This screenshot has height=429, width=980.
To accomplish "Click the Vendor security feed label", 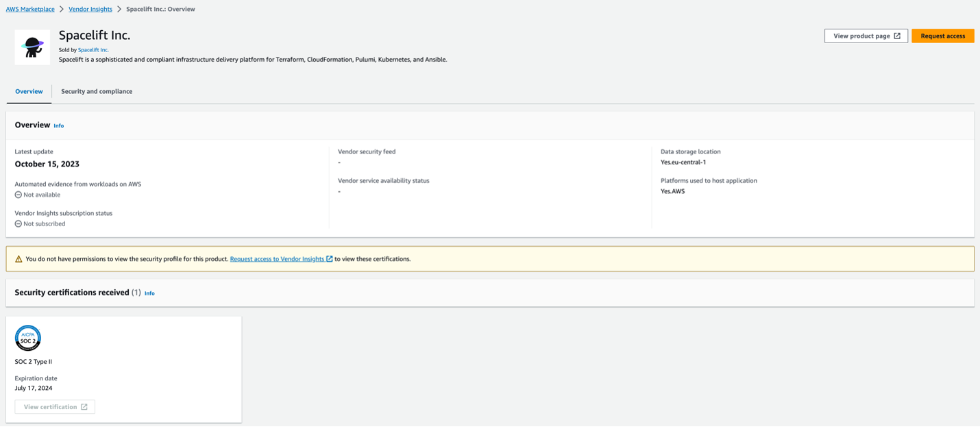I will [367, 151].
